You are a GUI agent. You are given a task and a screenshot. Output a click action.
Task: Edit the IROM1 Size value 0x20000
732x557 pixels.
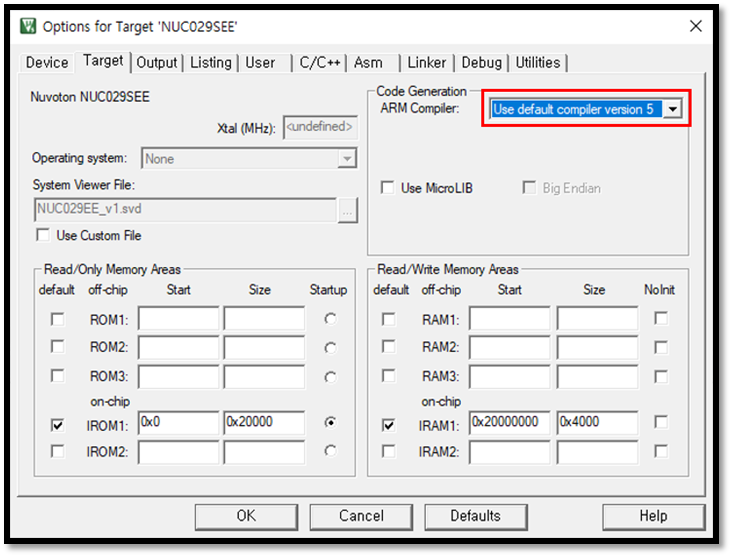click(x=264, y=423)
